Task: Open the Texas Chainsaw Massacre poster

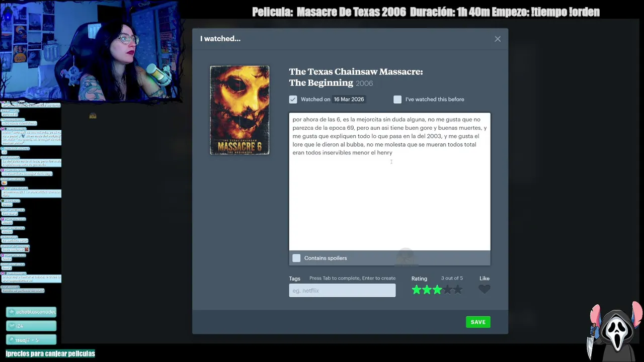Action: [x=239, y=110]
